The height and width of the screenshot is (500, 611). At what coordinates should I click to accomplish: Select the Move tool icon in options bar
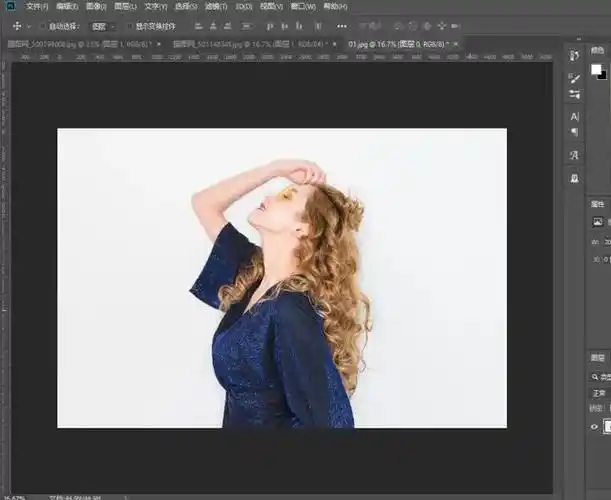click(17, 26)
